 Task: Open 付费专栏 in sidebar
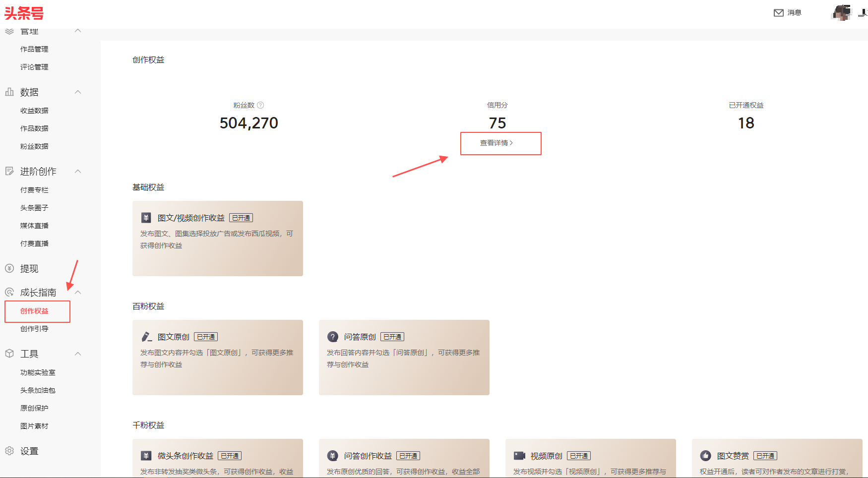[34, 190]
